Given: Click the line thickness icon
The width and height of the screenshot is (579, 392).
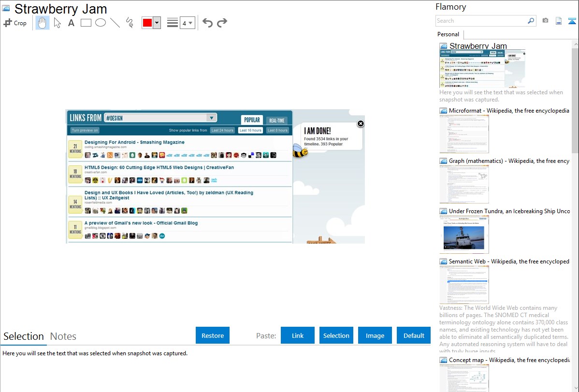Looking at the screenshot, I should [172, 23].
